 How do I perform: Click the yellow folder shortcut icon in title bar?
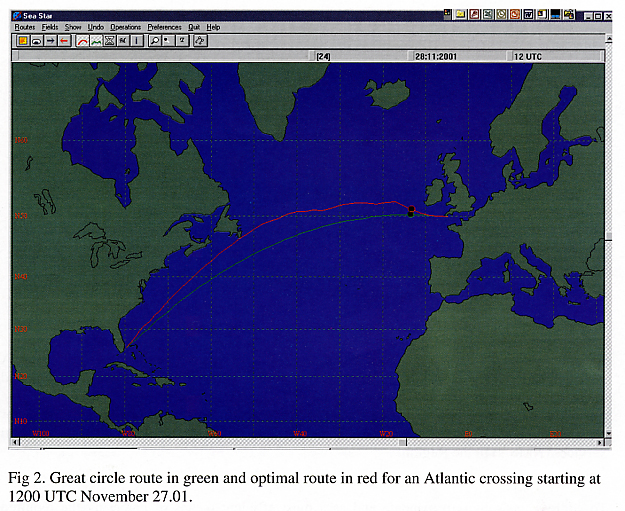pyautogui.click(x=461, y=15)
